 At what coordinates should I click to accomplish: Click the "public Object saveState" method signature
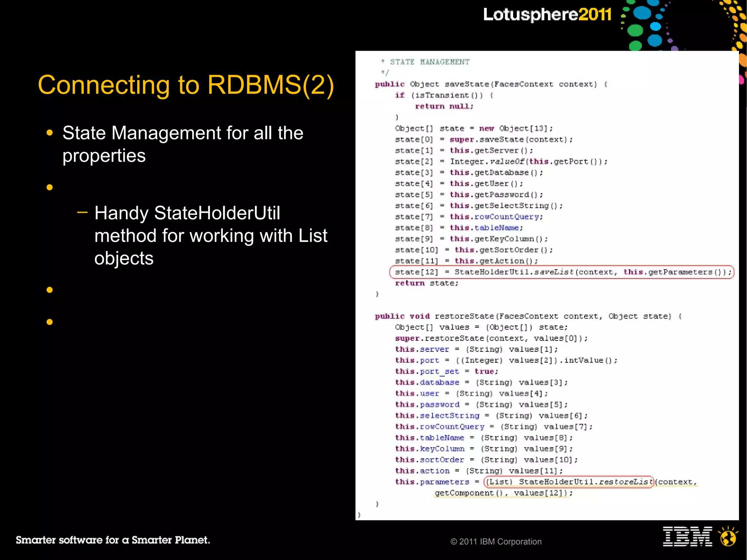click(491, 84)
